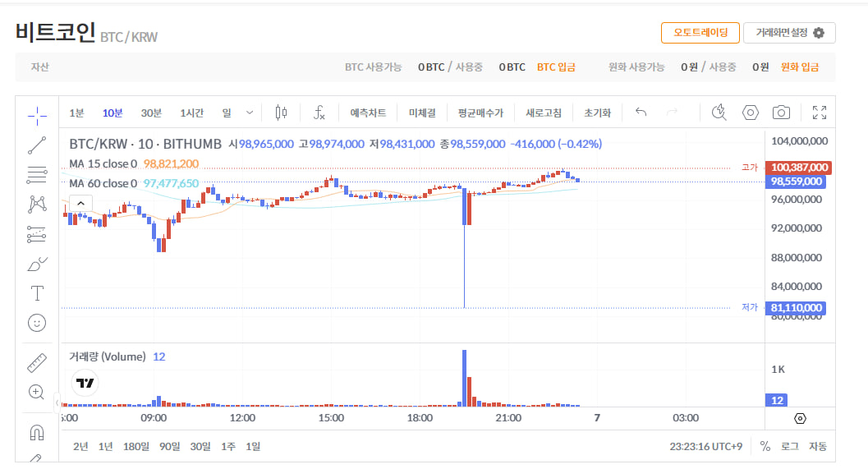The width and height of the screenshot is (868, 469).
Task: Expand the interval dropdown arrow
Action: click(x=250, y=113)
